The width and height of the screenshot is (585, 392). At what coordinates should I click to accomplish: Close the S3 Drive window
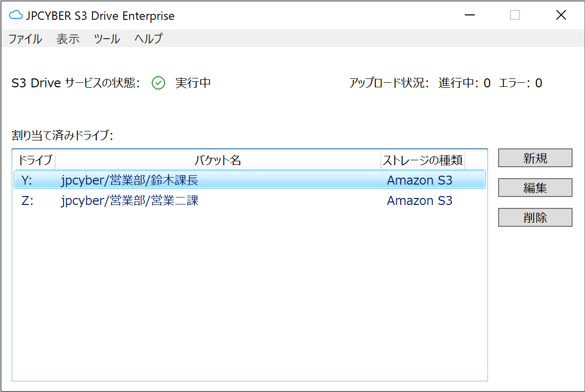(x=561, y=15)
